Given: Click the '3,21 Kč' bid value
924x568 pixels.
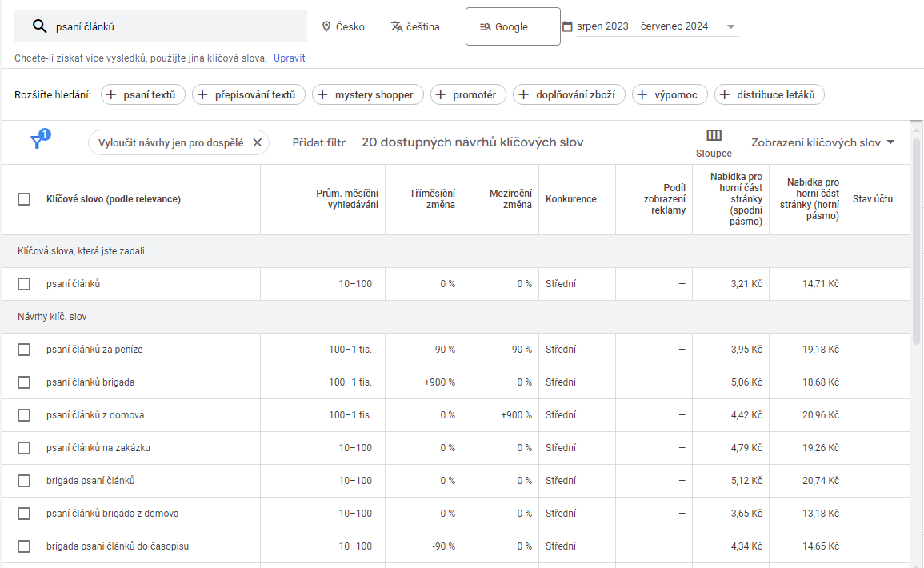Looking at the screenshot, I should pyautogui.click(x=746, y=284).
